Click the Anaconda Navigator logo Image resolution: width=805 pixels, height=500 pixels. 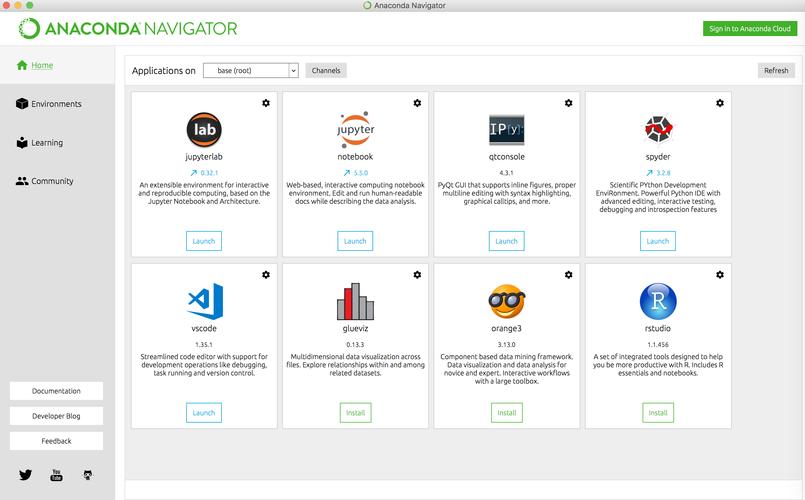[128, 28]
